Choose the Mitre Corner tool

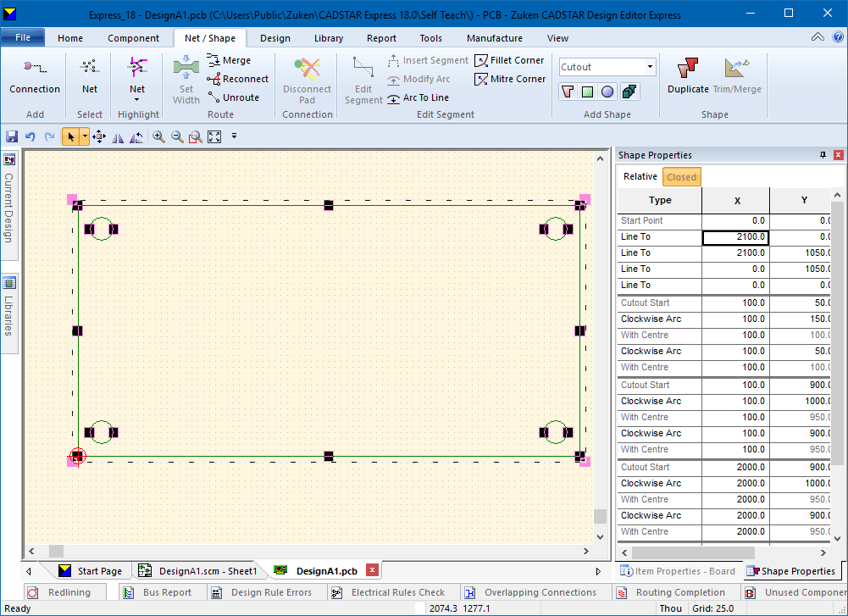[509, 79]
